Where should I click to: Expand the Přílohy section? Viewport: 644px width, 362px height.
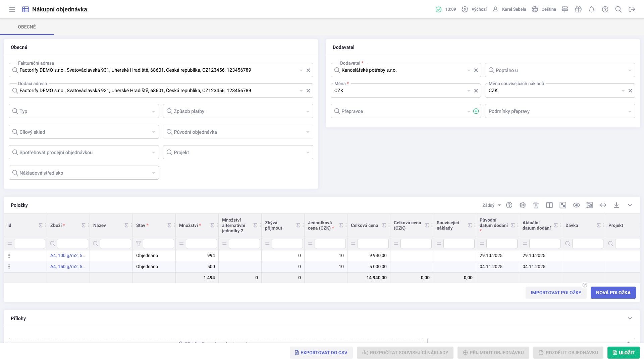[630, 318]
